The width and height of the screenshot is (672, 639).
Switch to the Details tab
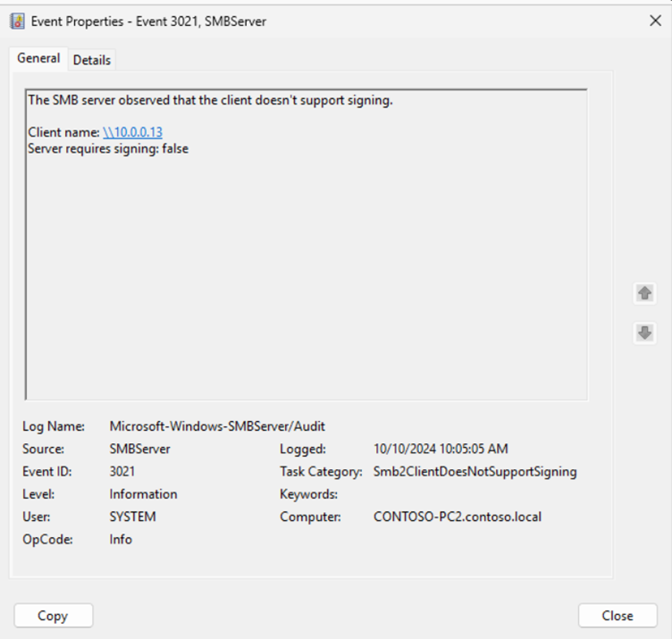point(92,60)
